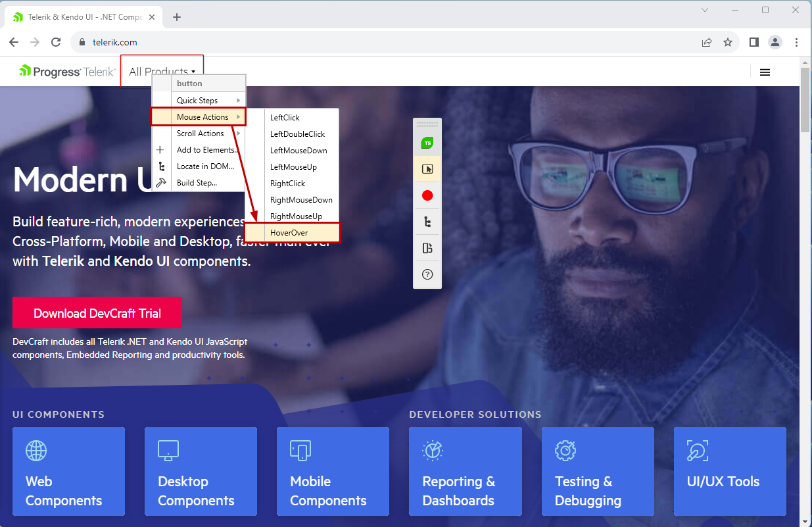Pick the LeftMouseUp action
The height and width of the screenshot is (527, 812).
click(292, 167)
